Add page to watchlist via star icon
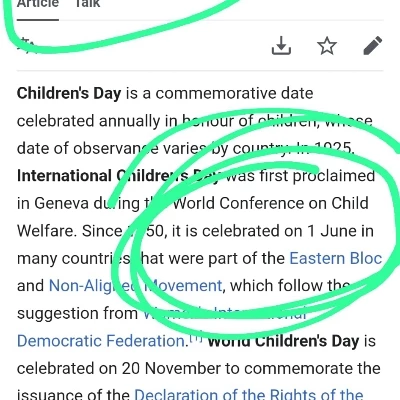400x400 pixels. [x=327, y=46]
